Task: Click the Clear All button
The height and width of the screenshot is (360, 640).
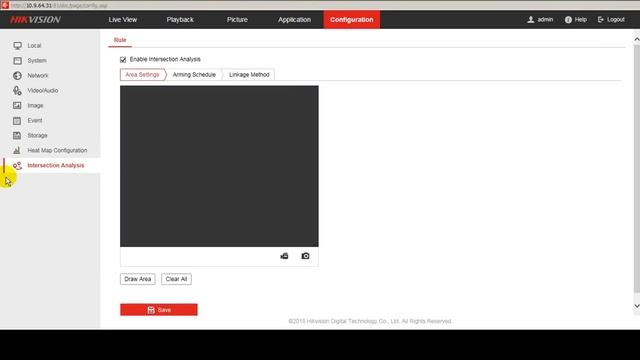Action: (x=176, y=279)
